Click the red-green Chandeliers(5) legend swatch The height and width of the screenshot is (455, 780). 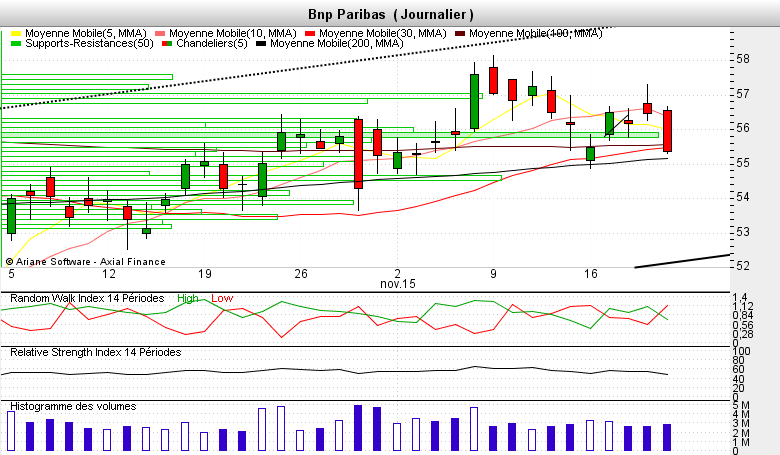click(x=167, y=44)
